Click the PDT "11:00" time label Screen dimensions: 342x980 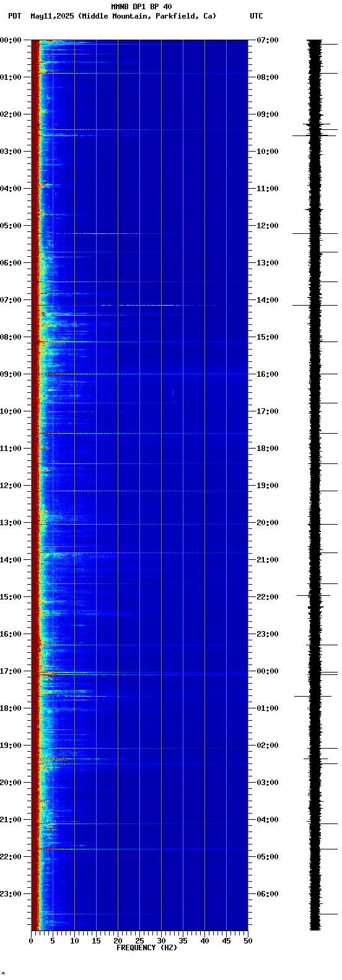tap(11, 449)
